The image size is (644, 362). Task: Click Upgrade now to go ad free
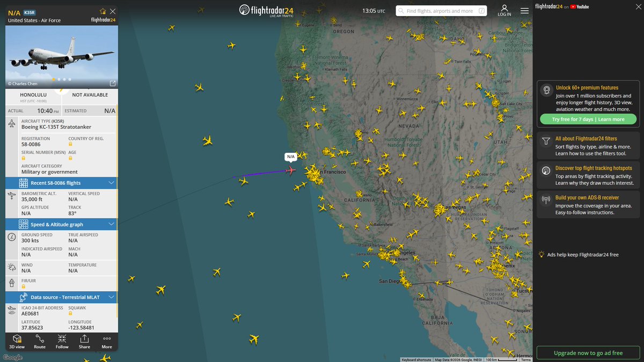588,353
